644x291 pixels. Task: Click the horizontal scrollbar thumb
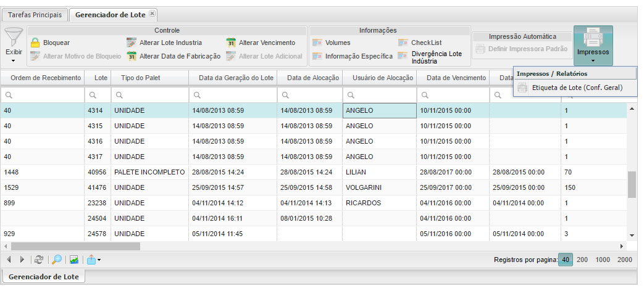click(x=75, y=247)
